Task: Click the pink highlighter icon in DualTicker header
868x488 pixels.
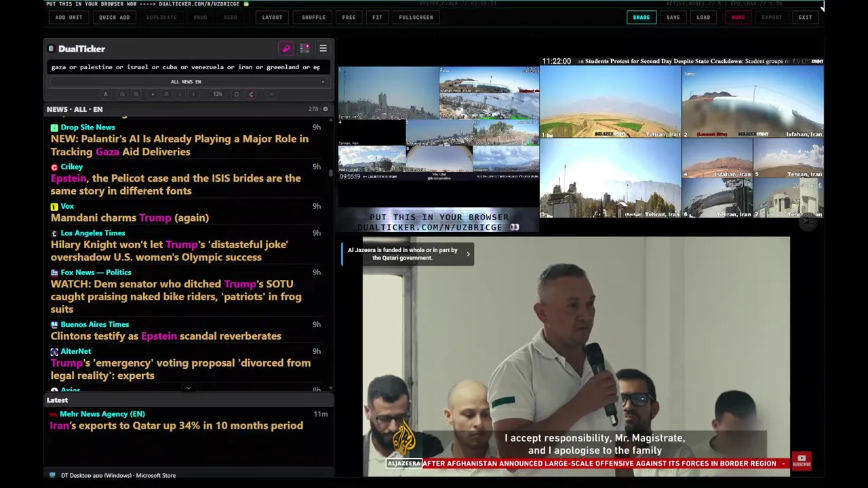Action: coord(286,49)
